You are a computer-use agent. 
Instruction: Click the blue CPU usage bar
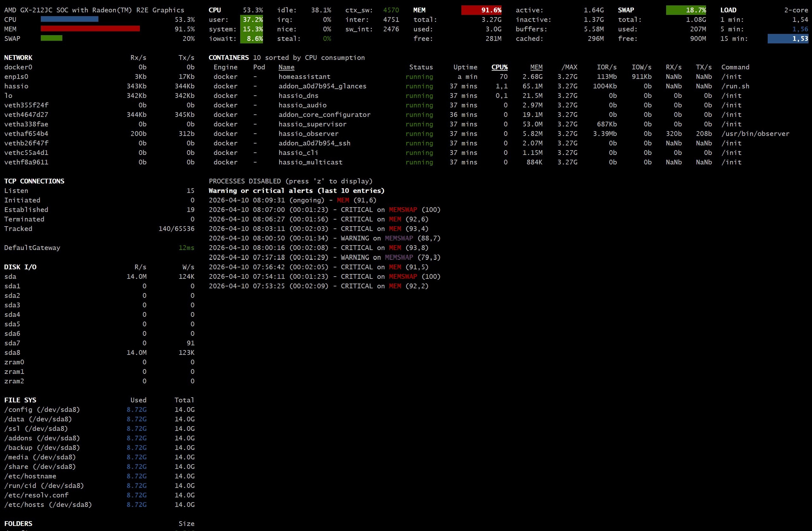(x=69, y=19)
